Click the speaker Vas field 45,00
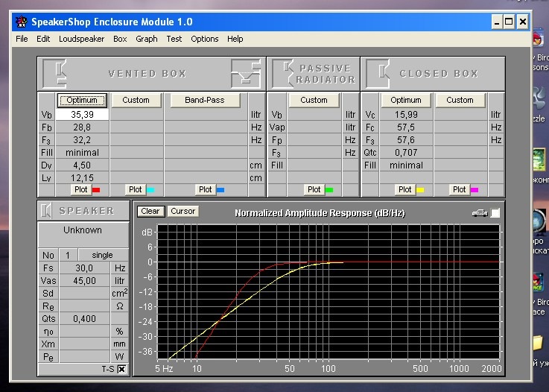This screenshot has height=392, width=549. click(x=84, y=281)
